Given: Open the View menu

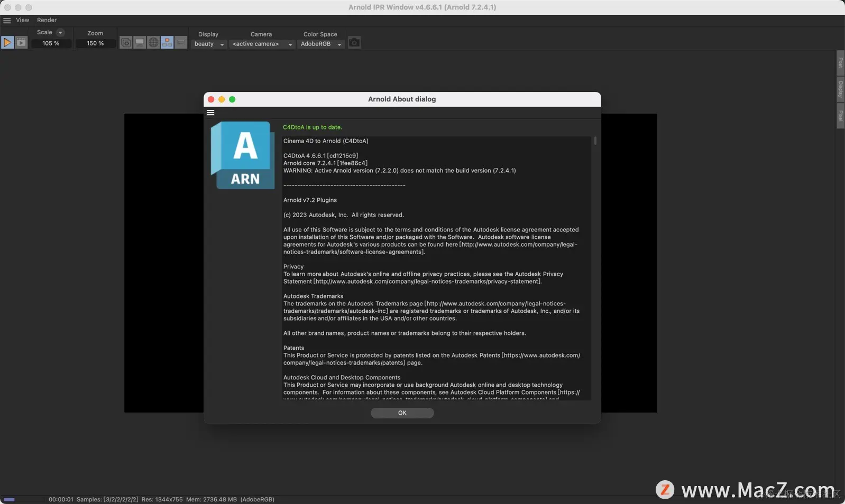Looking at the screenshot, I should tap(22, 20).
